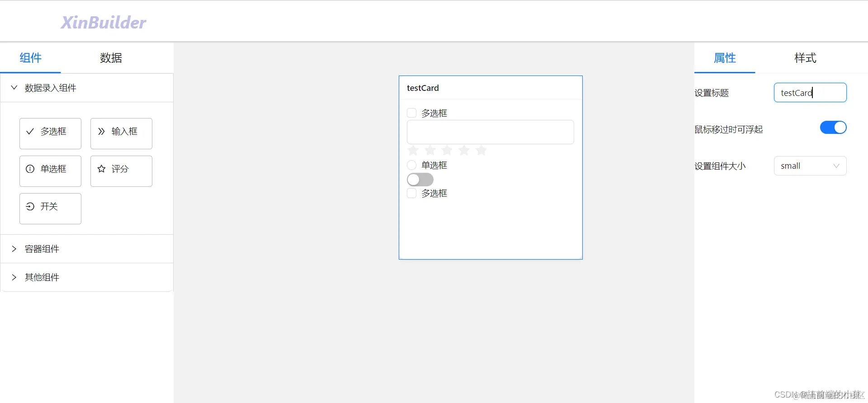This screenshot has height=403, width=868.
Task: Select the fifth rating star in card
Action: 481,150
